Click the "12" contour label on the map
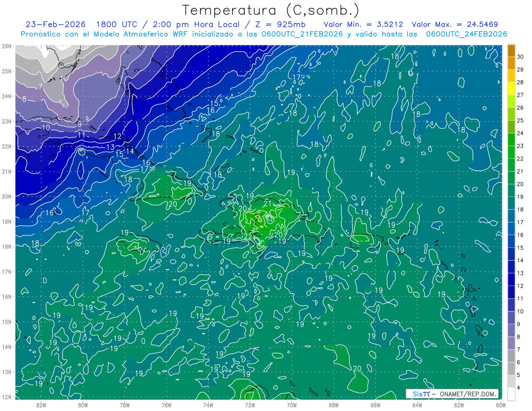This screenshot has width=532, height=411. [117, 137]
